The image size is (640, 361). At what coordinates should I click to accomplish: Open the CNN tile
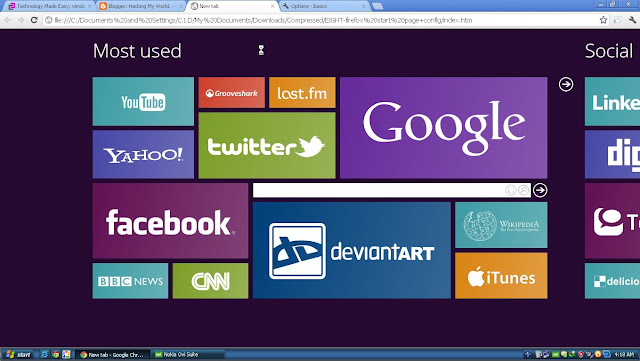pyautogui.click(x=210, y=281)
